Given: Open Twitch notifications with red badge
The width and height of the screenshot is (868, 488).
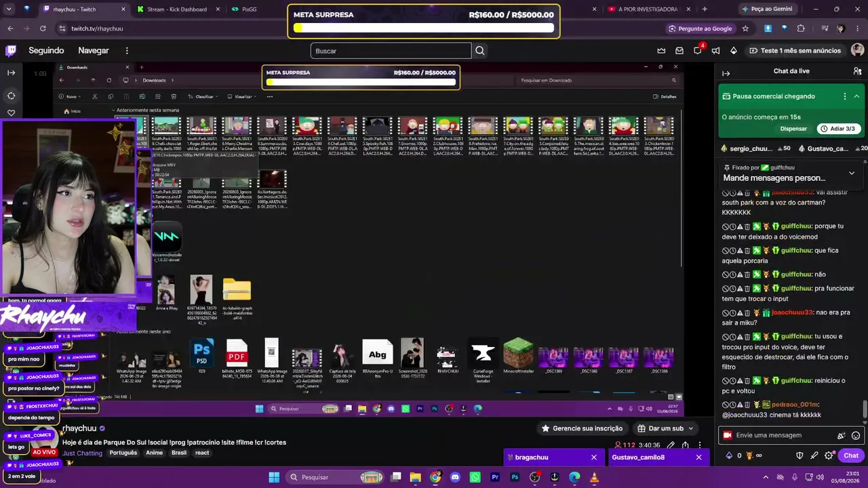Looking at the screenshot, I should (698, 51).
